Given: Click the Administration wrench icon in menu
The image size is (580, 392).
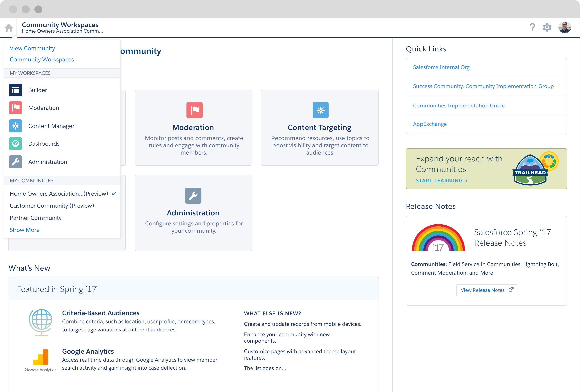Looking at the screenshot, I should pyautogui.click(x=16, y=162).
